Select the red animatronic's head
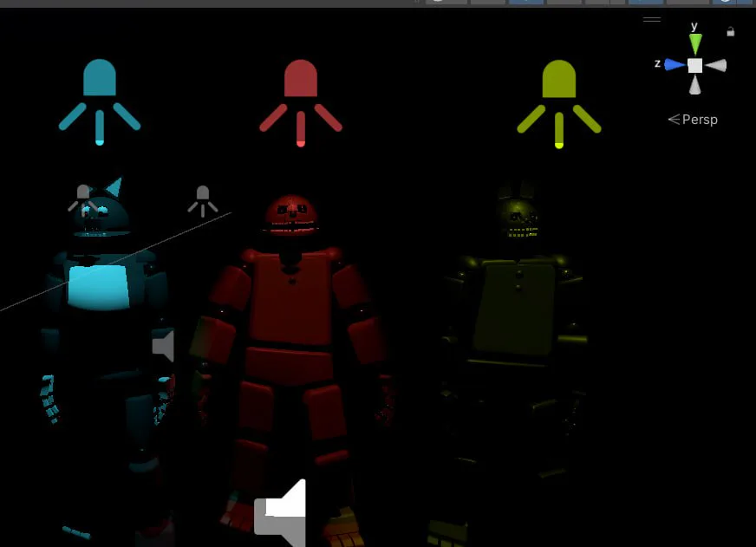Viewport: 756px width, 547px height. [291, 215]
